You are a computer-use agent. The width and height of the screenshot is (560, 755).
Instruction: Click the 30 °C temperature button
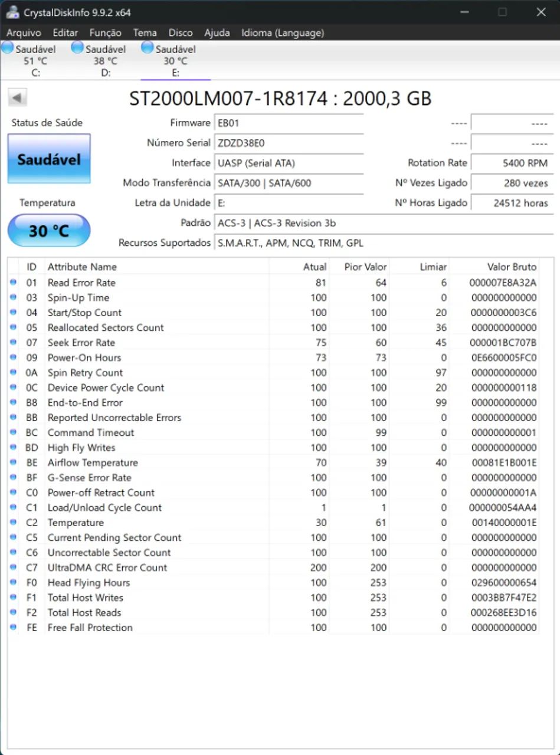(49, 231)
